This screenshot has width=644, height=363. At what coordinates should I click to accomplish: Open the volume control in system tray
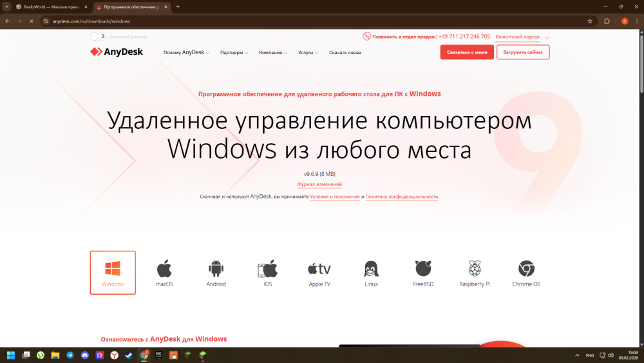coord(611,355)
